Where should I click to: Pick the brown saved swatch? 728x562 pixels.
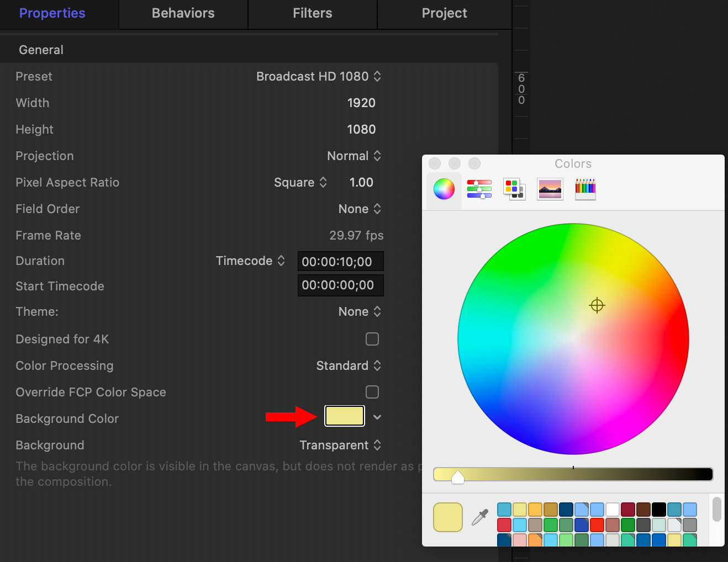(x=643, y=509)
